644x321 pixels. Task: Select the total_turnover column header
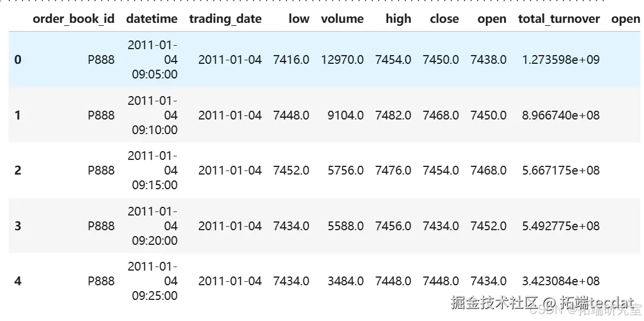point(559,19)
